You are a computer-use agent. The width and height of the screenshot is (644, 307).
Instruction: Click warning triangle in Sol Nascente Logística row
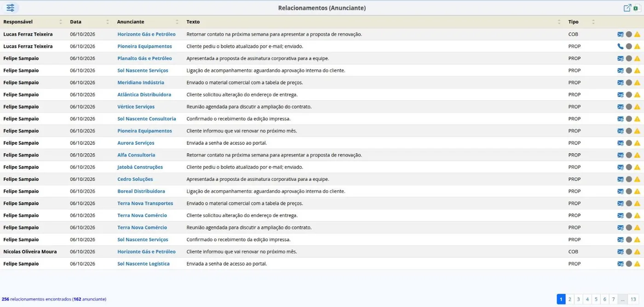(637, 264)
